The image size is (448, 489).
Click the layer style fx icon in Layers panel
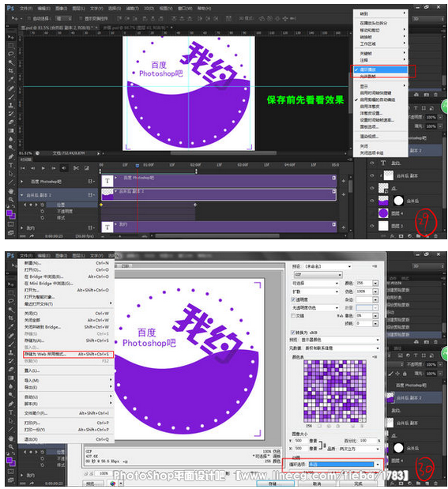coord(393,236)
